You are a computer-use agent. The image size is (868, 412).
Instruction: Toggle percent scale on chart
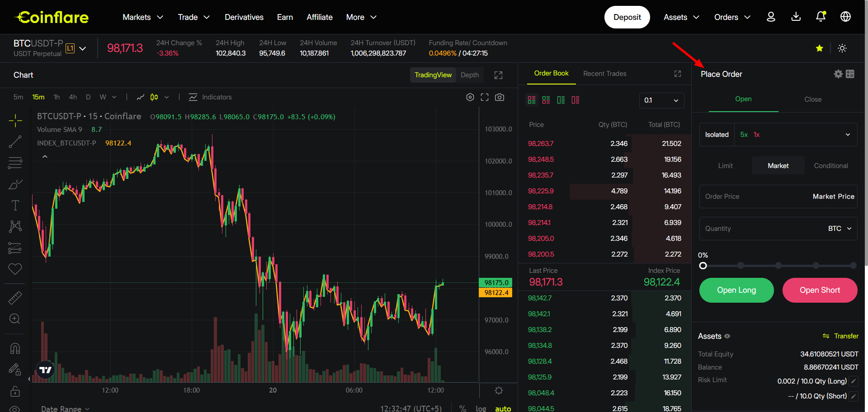pos(462,408)
